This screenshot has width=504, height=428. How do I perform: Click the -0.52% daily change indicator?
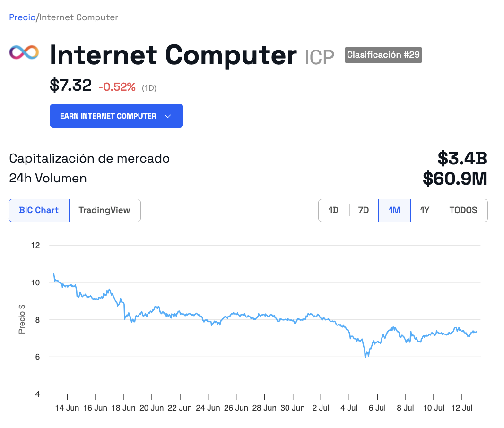click(117, 87)
